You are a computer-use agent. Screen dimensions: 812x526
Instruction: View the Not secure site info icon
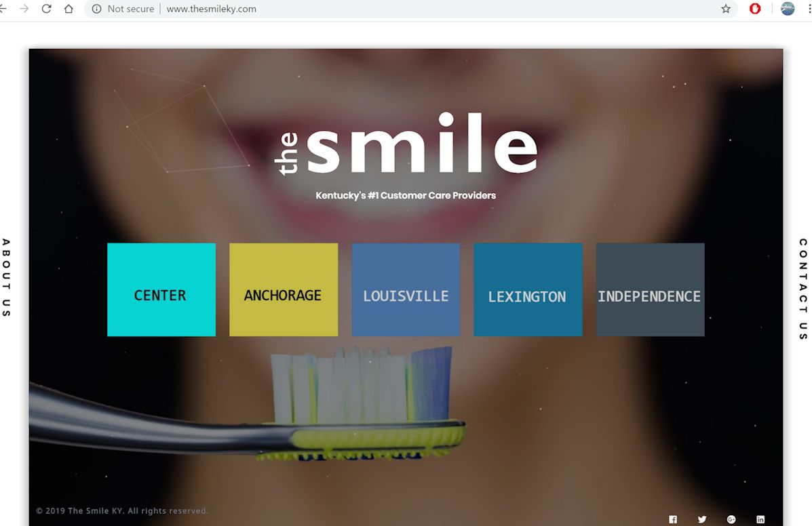96,9
